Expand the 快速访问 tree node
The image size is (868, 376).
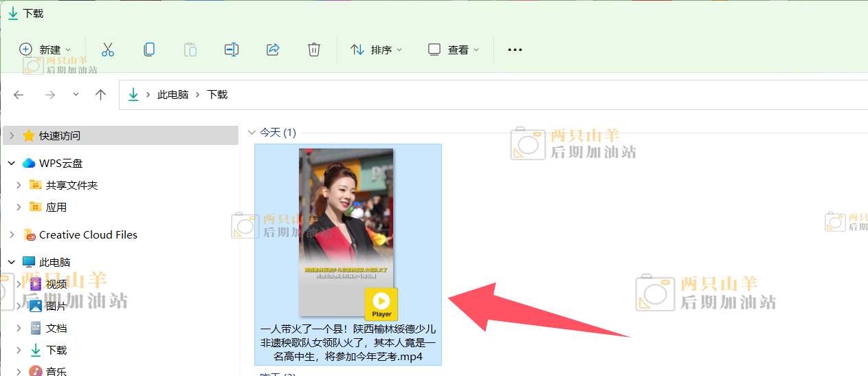pyautogui.click(x=12, y=136)
